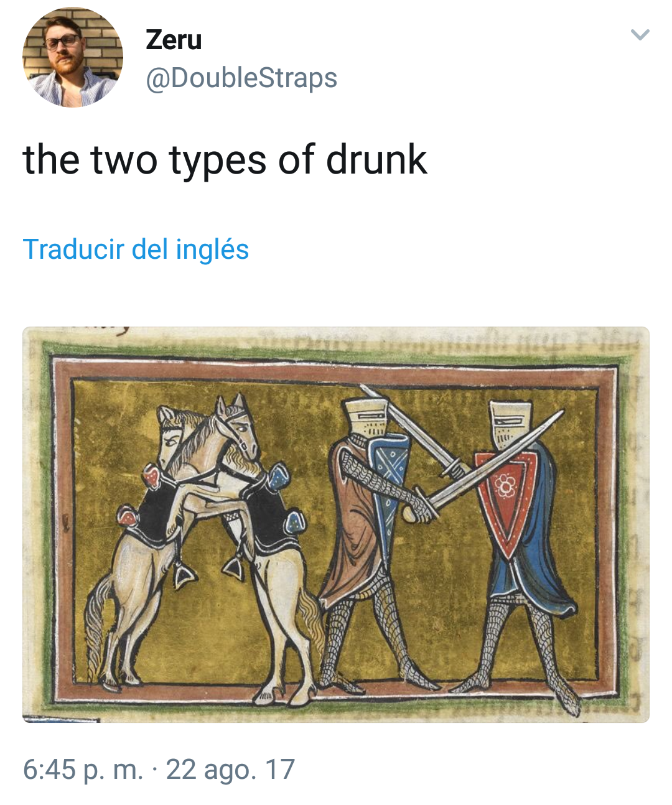Click the 6:45 p. m. timestamp
The height and width of the screenshot is (805, 672).
click(83, 770)
